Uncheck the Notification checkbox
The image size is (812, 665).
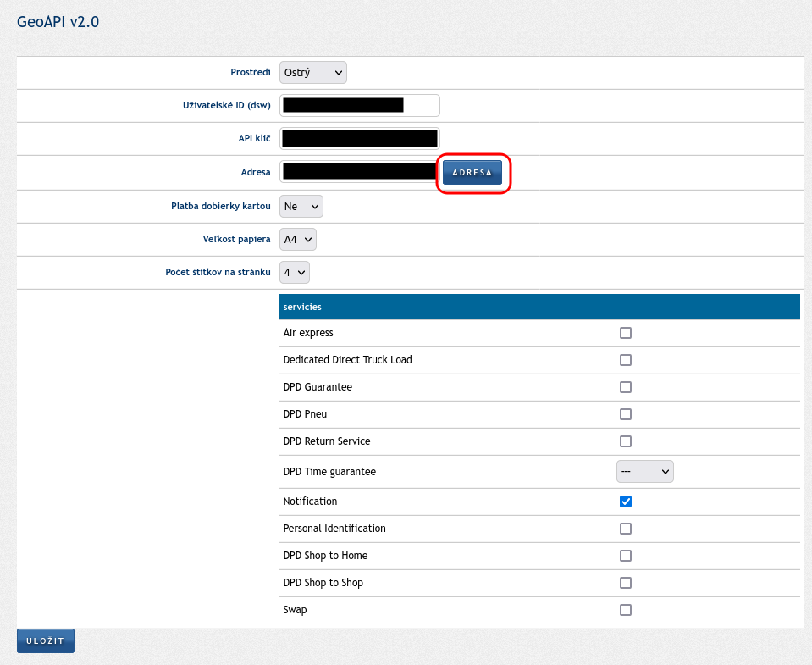click(x=626, y=502)
